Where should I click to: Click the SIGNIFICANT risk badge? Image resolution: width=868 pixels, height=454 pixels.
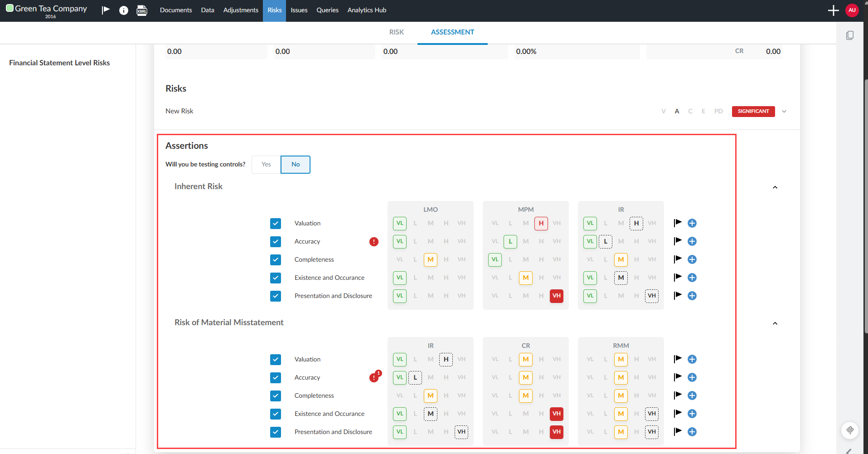pos(753,111)
